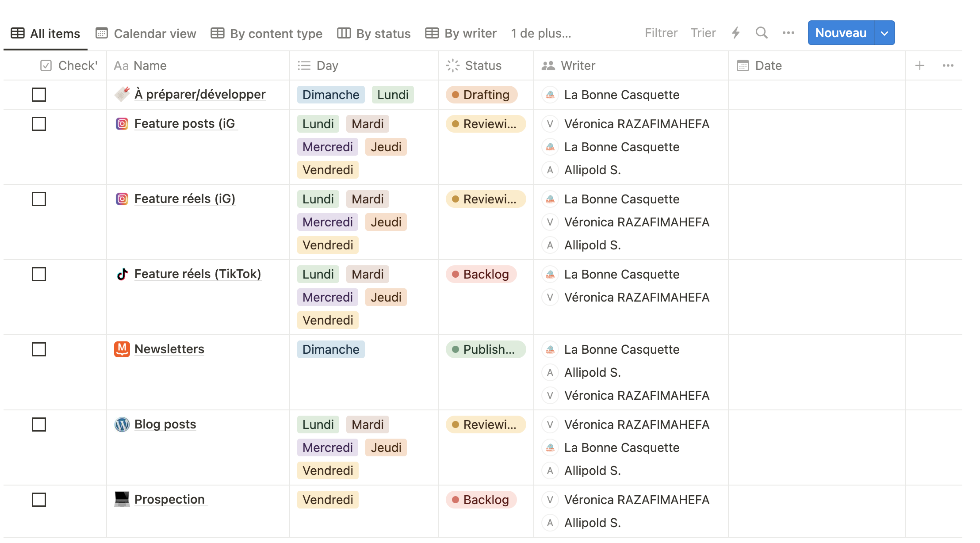Open the Instagram icon of Feature posts
Image resolution: width=980 pixels, height=543 pixels.
point(122,124)
